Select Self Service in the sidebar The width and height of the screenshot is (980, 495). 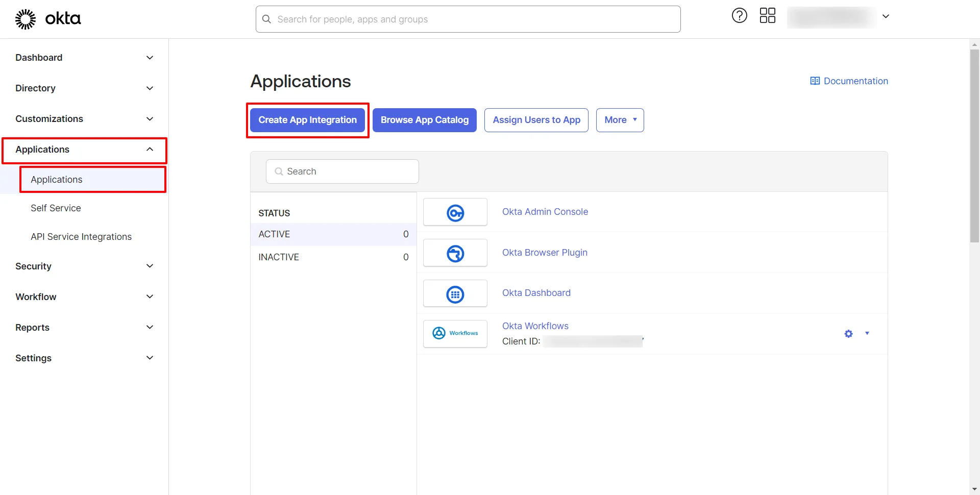point(56,208)
